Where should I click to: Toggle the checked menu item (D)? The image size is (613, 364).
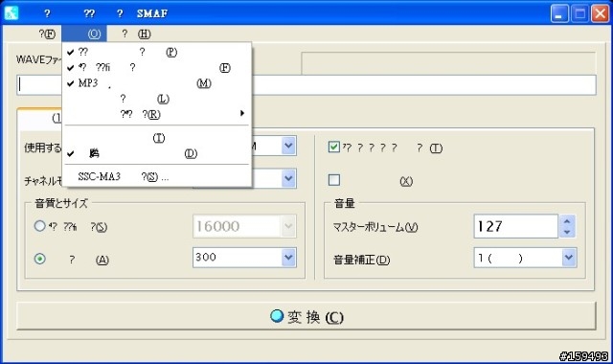pos(157,153)
